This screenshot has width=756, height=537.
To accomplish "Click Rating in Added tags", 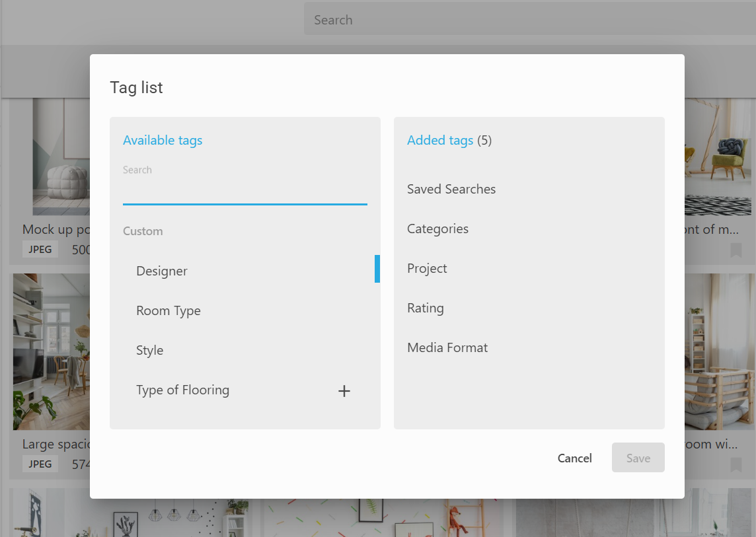I will coord(425,308).
